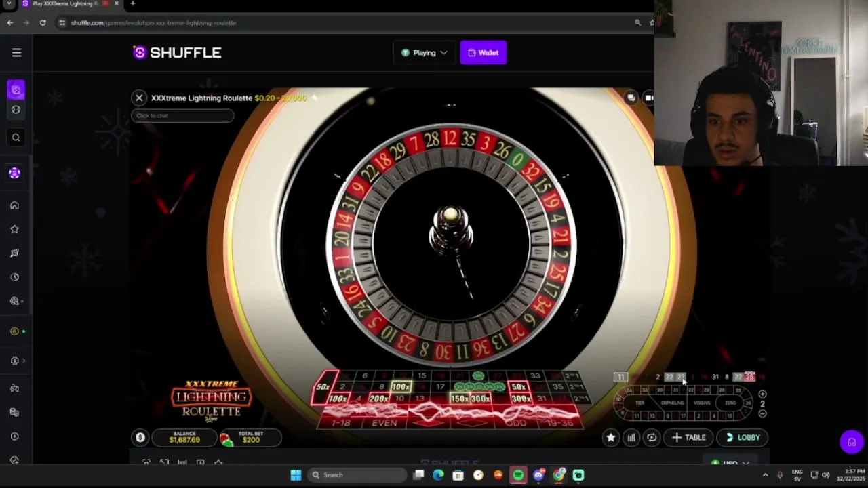Click the live support headset button
Screen dimensions: 868x488
[852, 442]
